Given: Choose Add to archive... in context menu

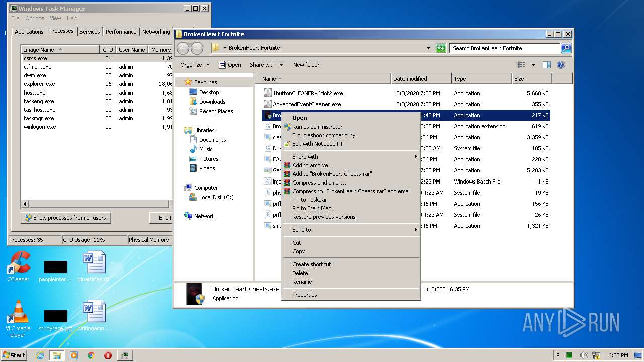Looking at the screenshot, I should [x=351, y=165].
